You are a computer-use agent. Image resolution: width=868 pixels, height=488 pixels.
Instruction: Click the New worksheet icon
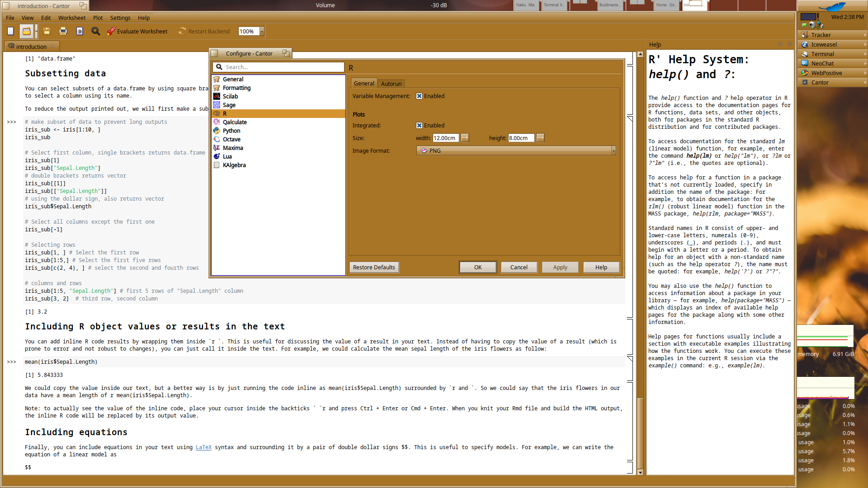pyautogui.click(x=10, y=31)
